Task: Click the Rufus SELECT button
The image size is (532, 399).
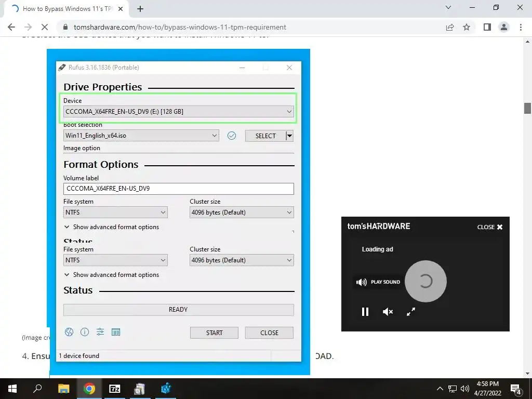Action: [265, 136]
